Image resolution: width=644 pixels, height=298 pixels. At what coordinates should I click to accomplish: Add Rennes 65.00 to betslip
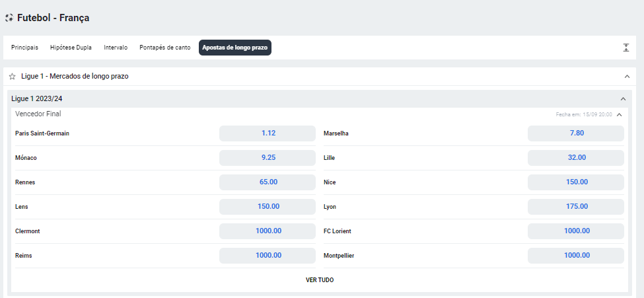[268, 182]
